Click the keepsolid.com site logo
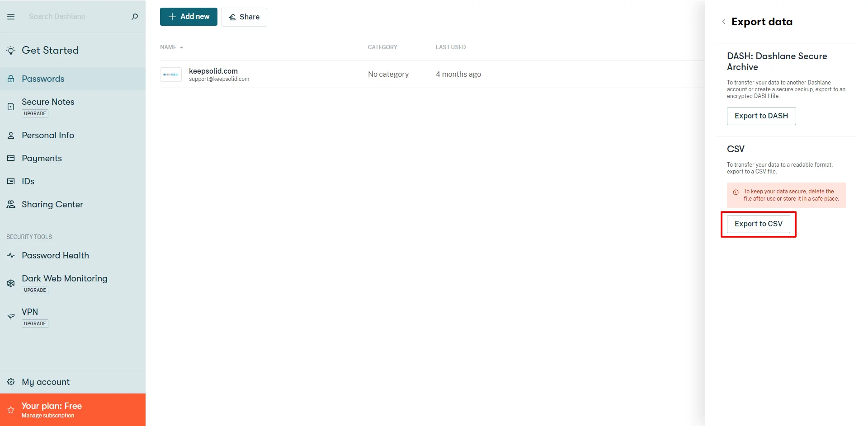Image resolution: width=868 pixels, height=426 pixels. click(x=171, y=75)
